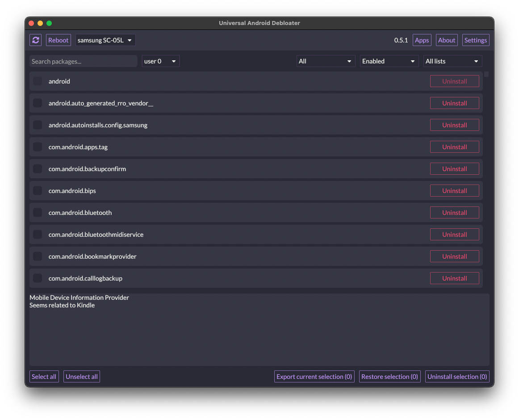Select the com.android.bookmarkprovider name

click(92, 256)
